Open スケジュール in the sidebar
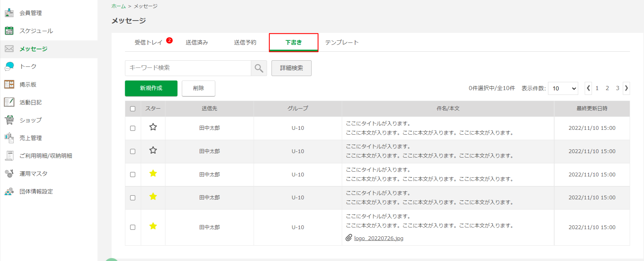This screenshot has width=644, height=261. point(36,31)
